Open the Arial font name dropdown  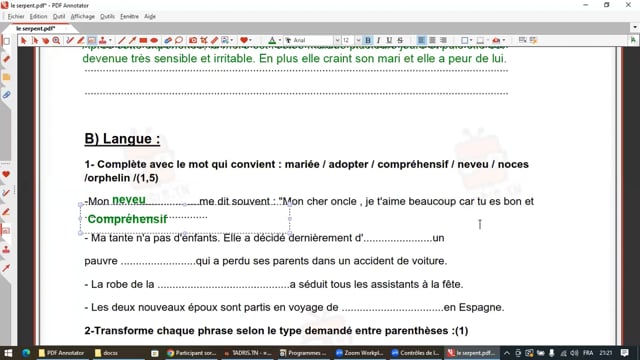(337, 40)
